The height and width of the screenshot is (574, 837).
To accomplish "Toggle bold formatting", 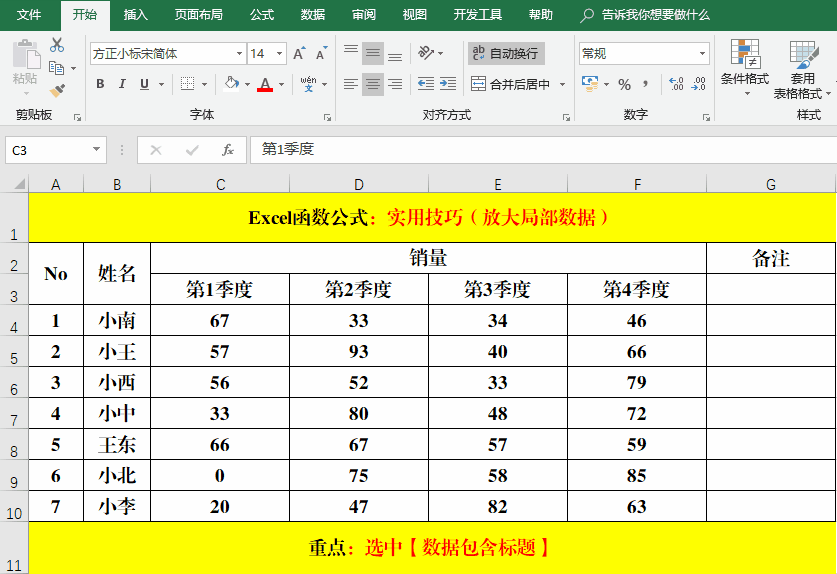I will tap(100, 85).
